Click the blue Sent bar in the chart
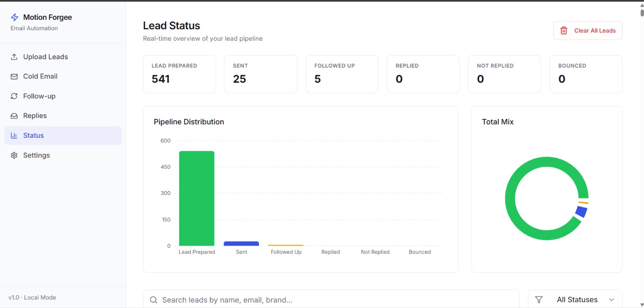This screenshot has width=644, height=308. pos(241,244)
